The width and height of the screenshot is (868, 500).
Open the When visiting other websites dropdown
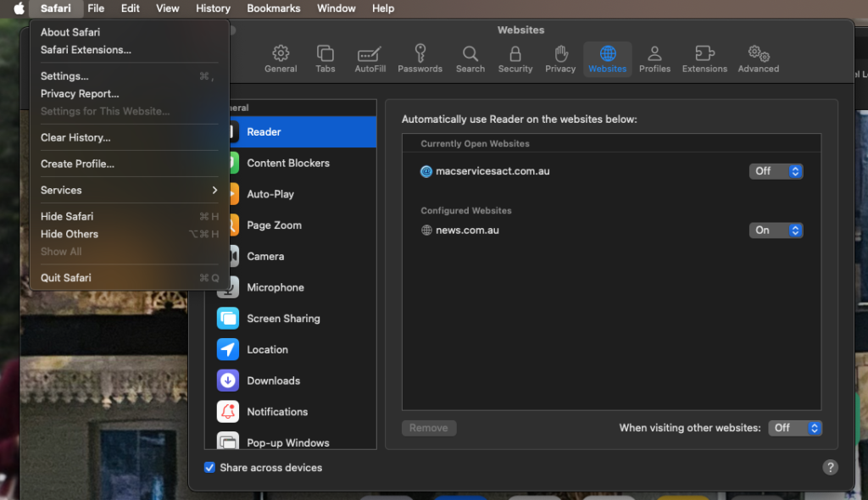click(x=795, y=428)
